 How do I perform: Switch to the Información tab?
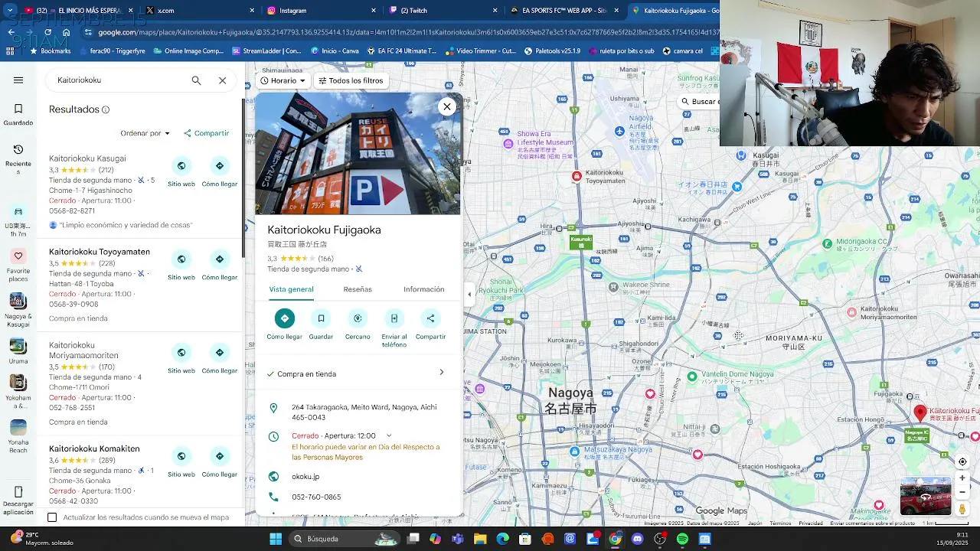pos(424,289)
